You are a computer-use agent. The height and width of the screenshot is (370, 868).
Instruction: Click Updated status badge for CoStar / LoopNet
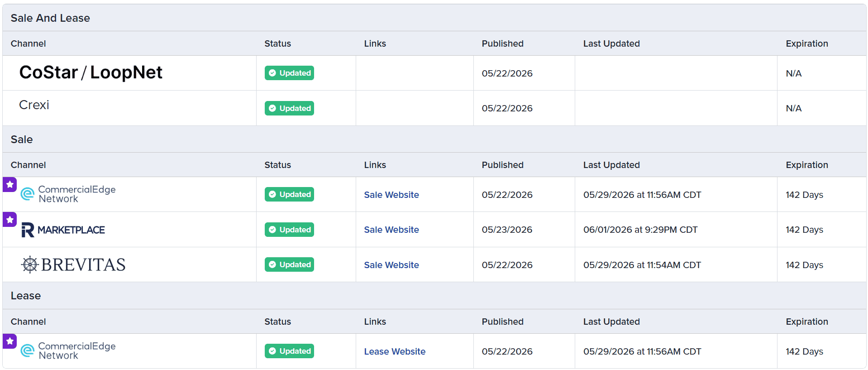tap(289, 73)
